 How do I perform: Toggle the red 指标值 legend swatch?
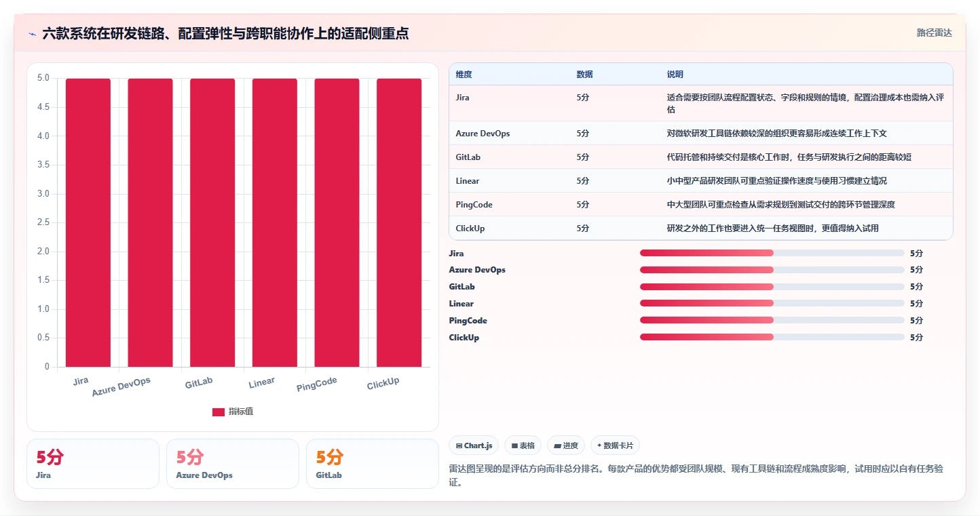[219, 412]
